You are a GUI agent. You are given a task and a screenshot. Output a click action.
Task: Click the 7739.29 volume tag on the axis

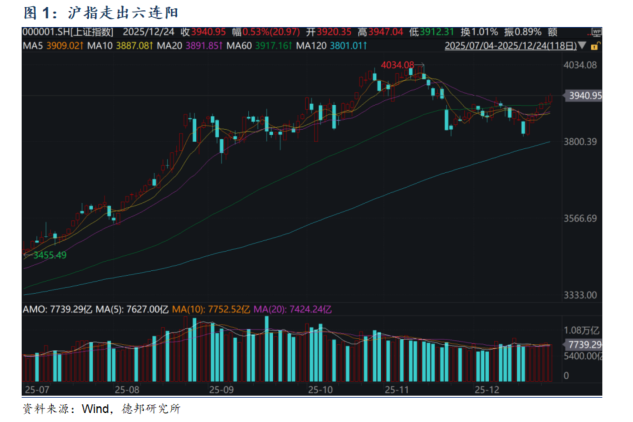coord(582,344)
